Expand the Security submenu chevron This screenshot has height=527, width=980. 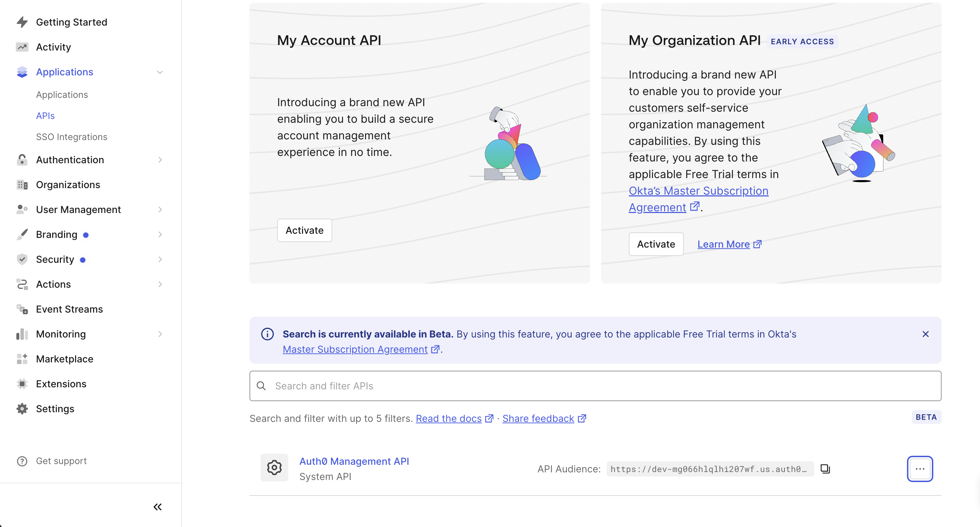click(x=160, y=259)
